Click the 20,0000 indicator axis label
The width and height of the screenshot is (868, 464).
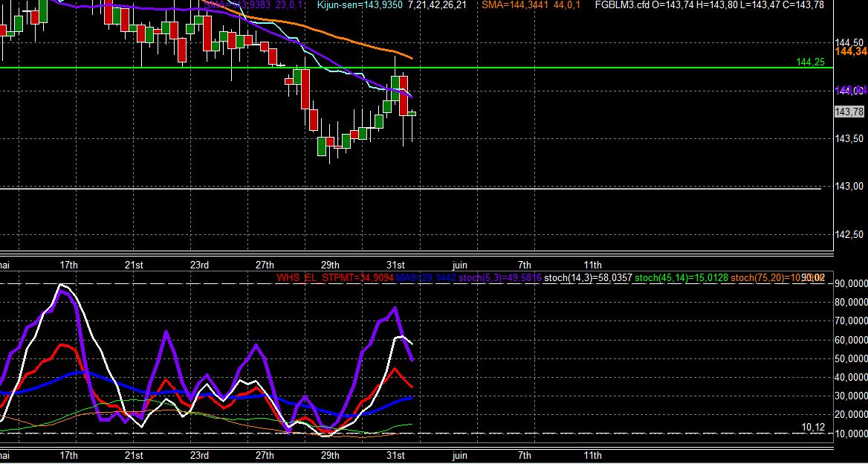pos(852,415)
